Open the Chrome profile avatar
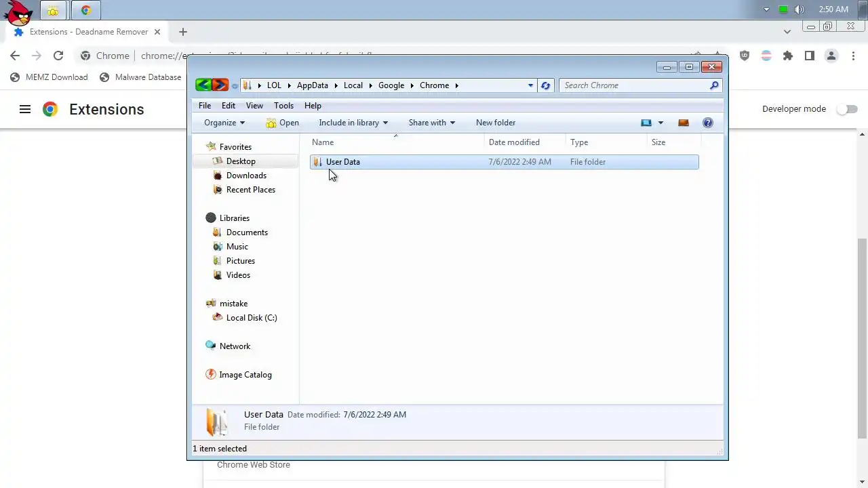The image size is (868, 488). (x=831, y=56)
